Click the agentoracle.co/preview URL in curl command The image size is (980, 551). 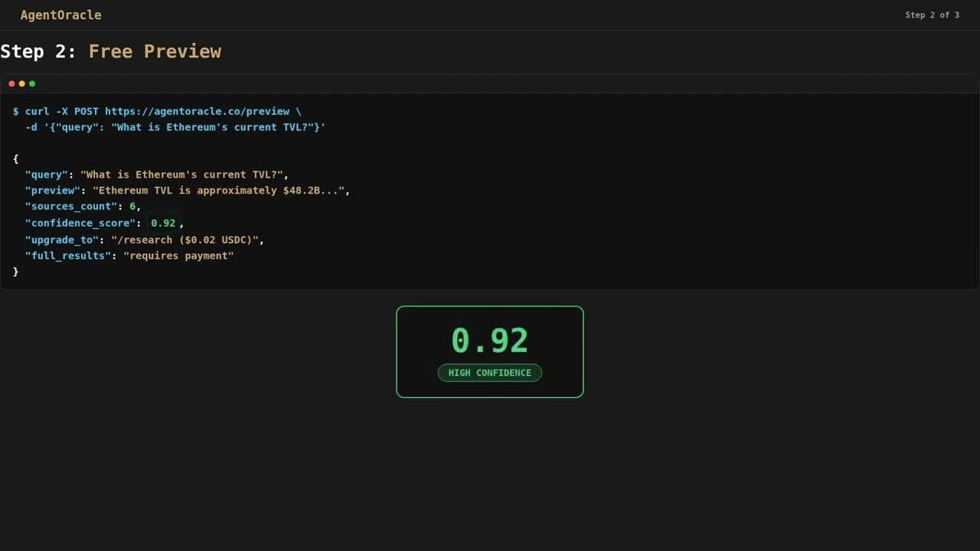[197, 112]
